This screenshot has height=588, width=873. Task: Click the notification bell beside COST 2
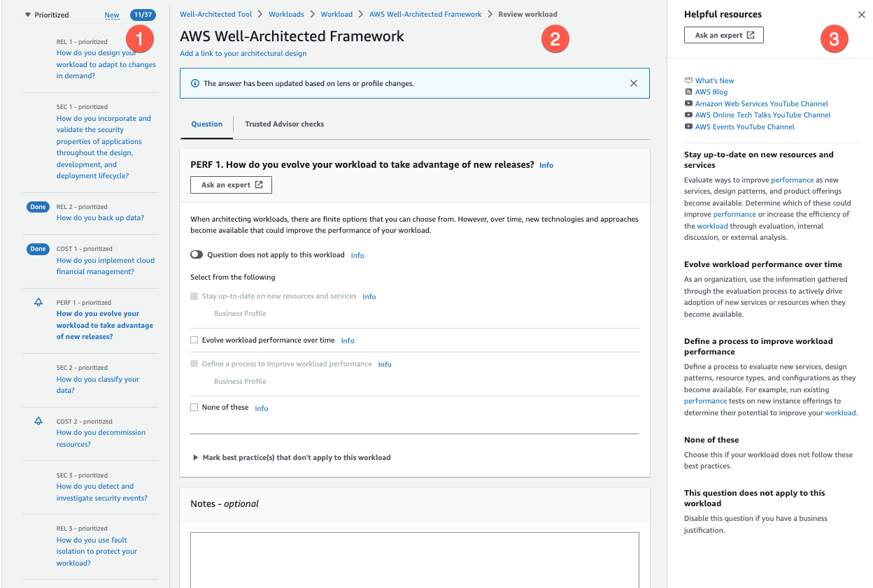pyautogui.click(x=39, y=421)
